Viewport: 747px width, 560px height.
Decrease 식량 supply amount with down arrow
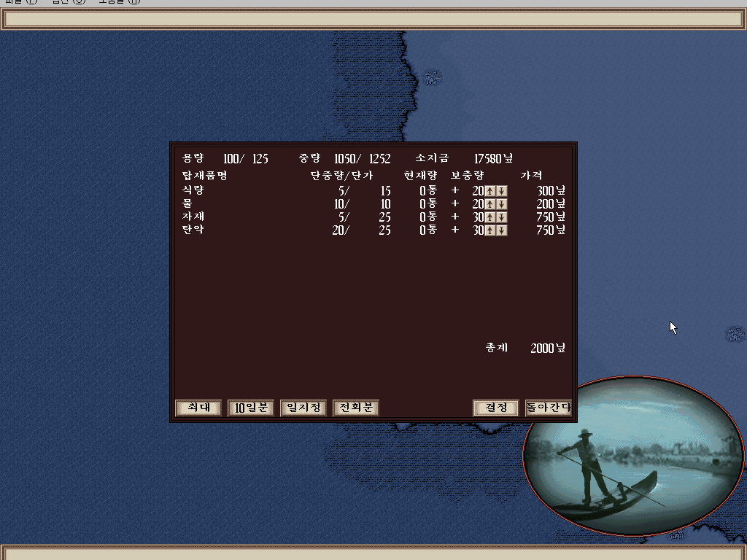click(x=501, y=191)
